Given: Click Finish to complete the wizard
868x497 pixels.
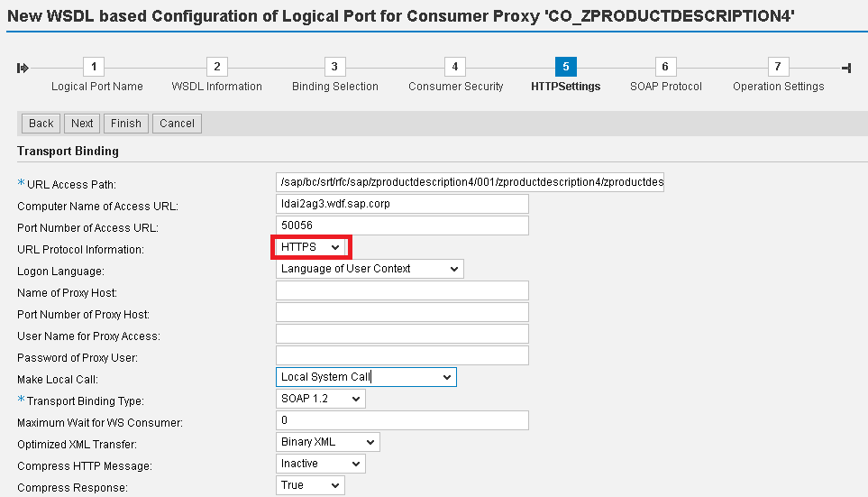Looking at the screenshot, I should (126, 124).
